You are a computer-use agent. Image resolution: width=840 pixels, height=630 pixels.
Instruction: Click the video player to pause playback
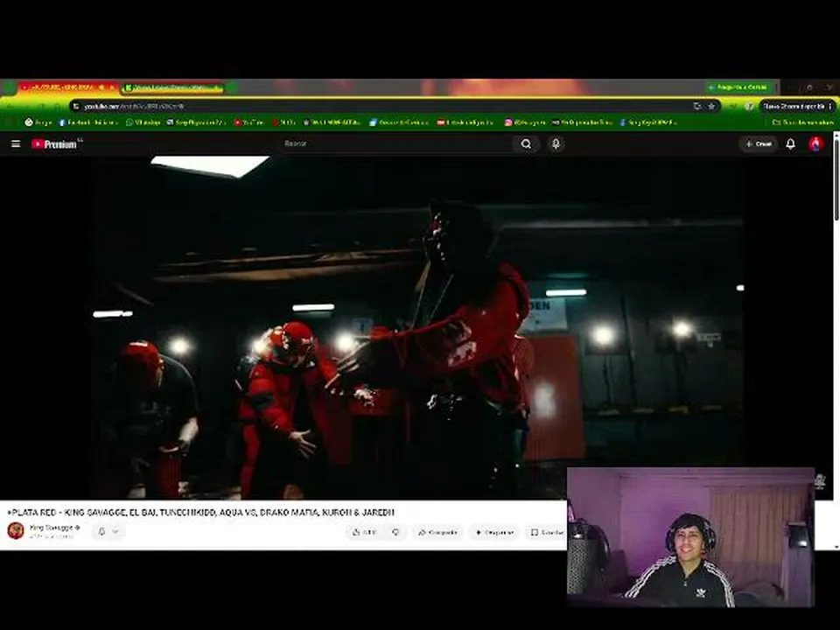(416, 328)
